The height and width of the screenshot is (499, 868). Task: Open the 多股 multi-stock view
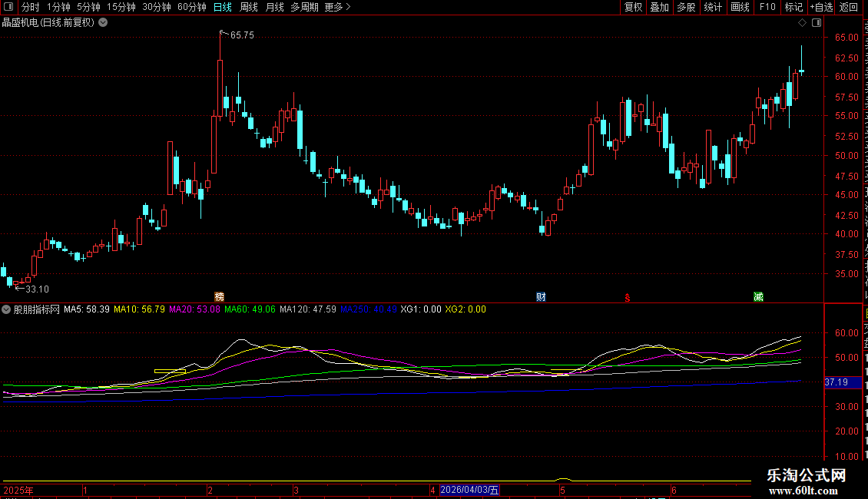(686, 7)
